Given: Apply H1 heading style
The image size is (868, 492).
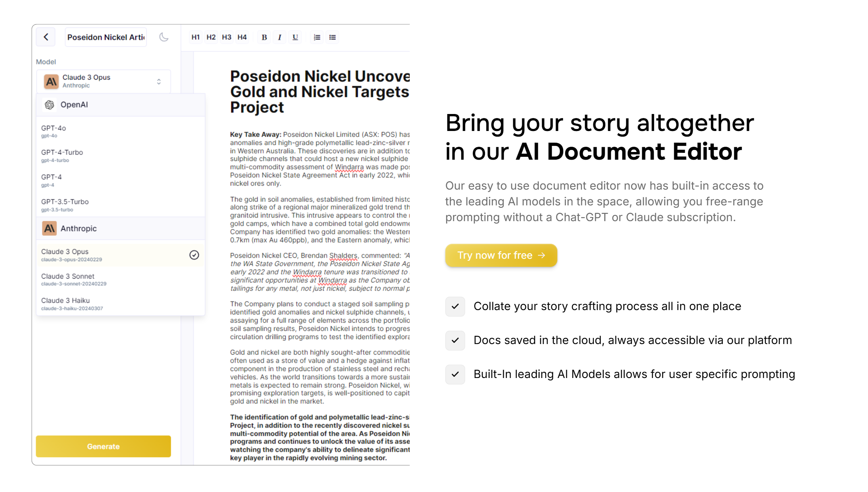Looking at the screenshot, I should click(196, 37).
